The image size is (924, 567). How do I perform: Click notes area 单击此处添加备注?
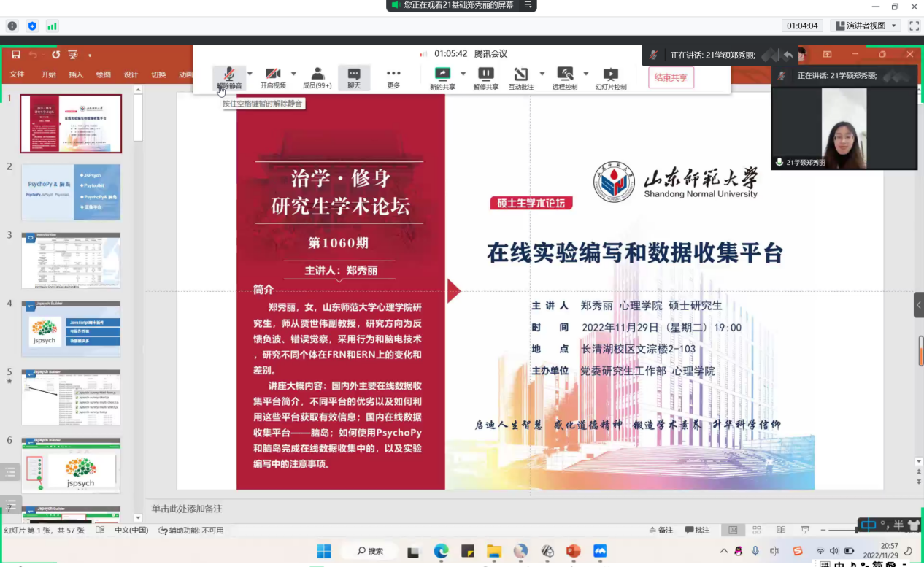pyautogui.click(x=187, y=509)
